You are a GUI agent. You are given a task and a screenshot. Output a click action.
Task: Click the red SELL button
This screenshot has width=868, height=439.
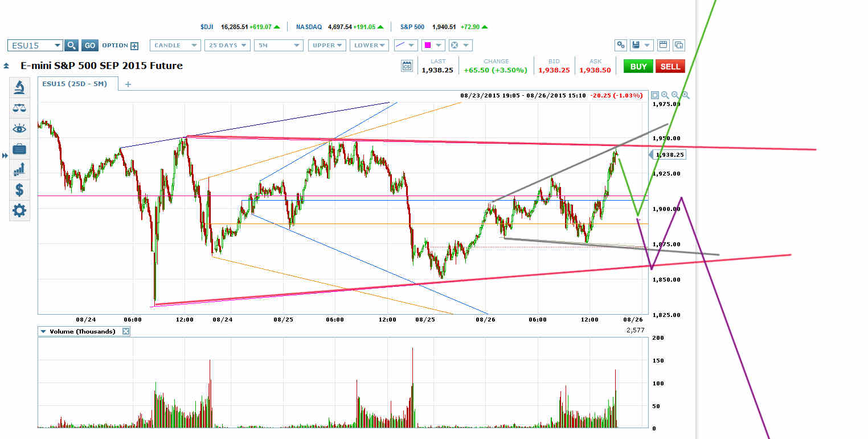(x=670, y=66)
